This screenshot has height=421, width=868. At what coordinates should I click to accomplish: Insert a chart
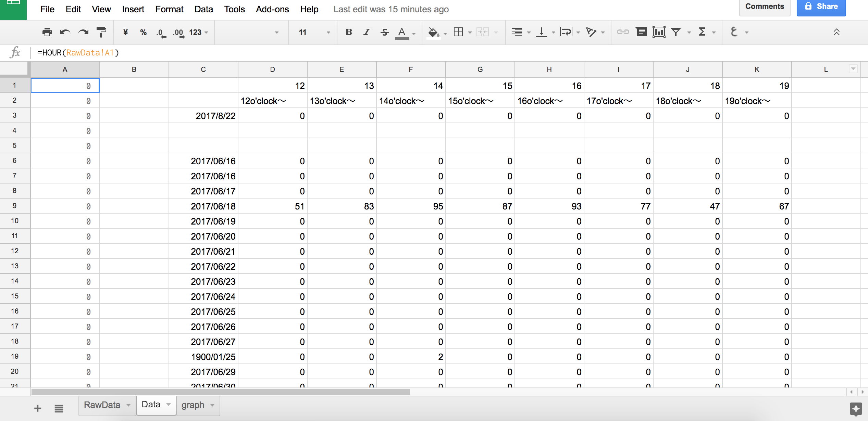[659, 32]
